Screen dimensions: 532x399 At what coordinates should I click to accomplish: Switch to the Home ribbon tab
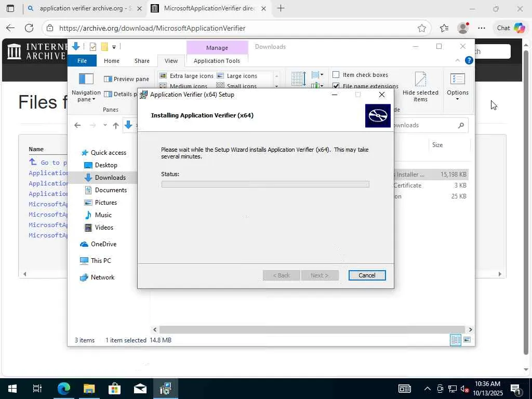tap(112, 61)
